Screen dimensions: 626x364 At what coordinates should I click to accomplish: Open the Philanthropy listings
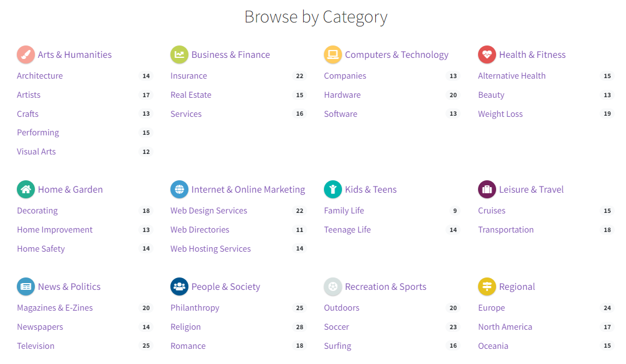coord(195,307)
